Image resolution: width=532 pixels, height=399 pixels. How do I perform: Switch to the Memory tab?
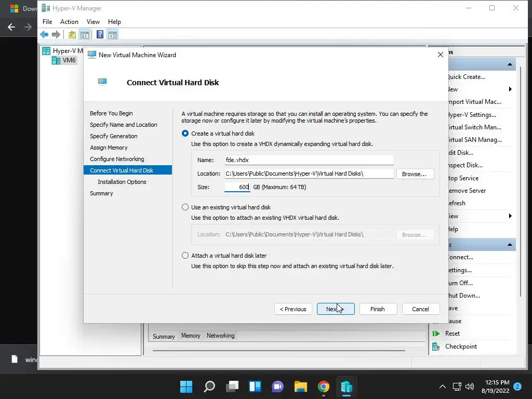[x=191, y=336]
